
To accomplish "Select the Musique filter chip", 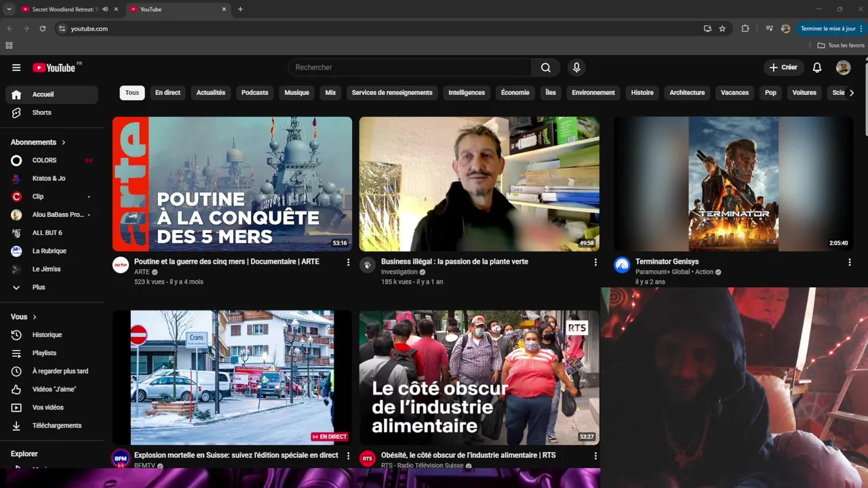I will click(x=296, y=93).
